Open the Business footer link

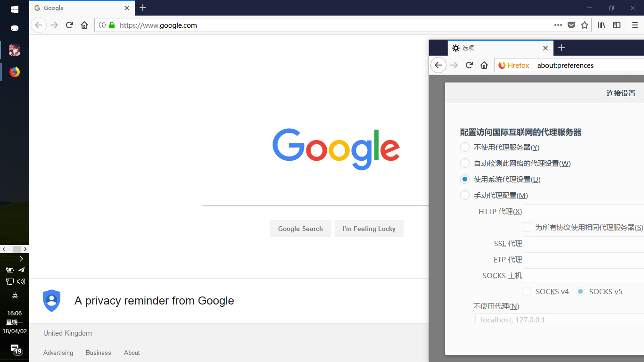tap(99, 353)
